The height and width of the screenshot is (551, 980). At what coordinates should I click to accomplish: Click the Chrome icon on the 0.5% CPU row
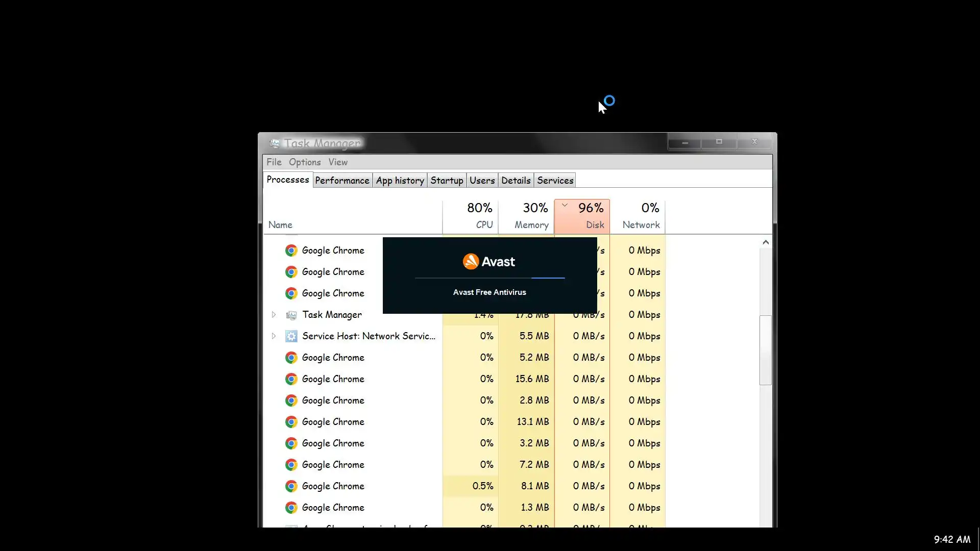pyautogui.click(x=291, y=486)
